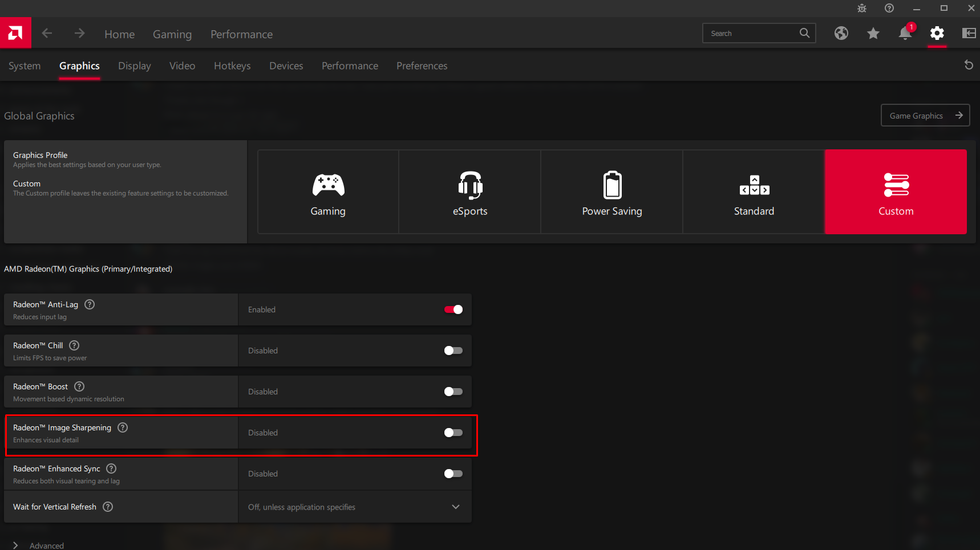Open help for Radeon Anti-Lag
The height and width of the screenshot is (550, 980).
click(x=90, y=304)
